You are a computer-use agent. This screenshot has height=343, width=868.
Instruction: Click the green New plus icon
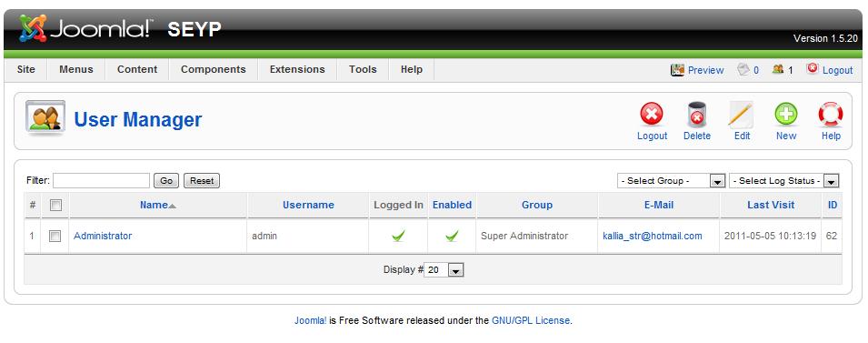(x=786, y=115)
